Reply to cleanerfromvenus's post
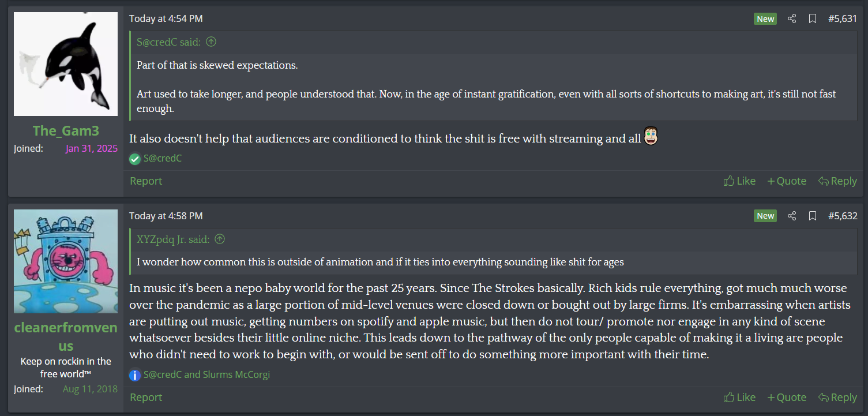Screen dimensions: 868x416 (837, 398)
